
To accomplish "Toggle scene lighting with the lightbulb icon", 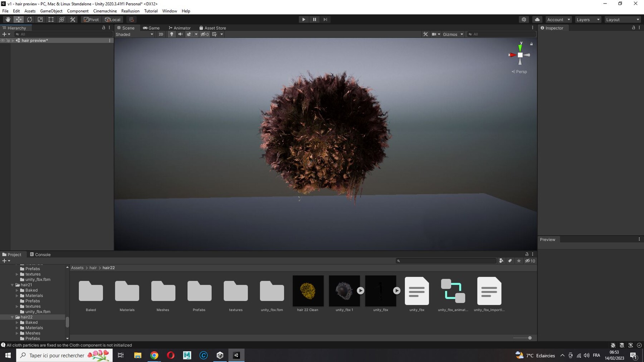I will coord(172,34).
